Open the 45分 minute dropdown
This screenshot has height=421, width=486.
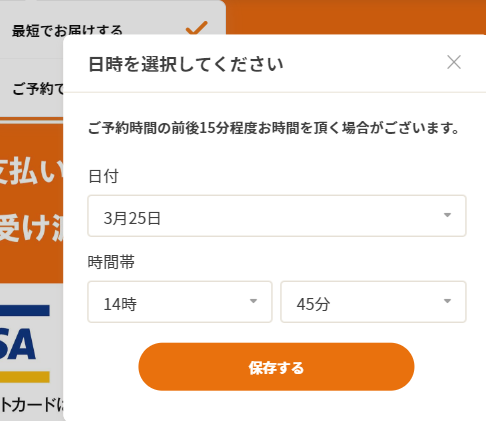(x=373, y=302)
